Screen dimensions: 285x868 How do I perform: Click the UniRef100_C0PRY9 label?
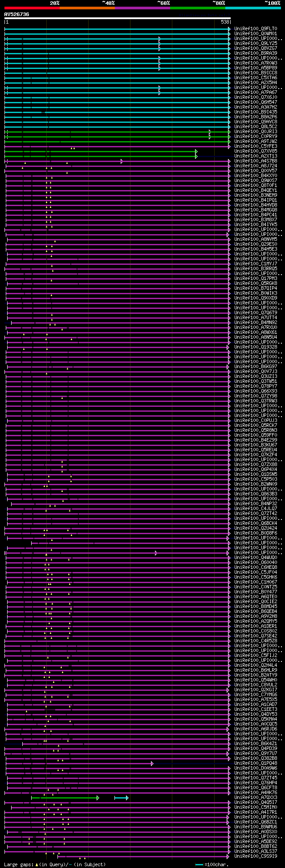click(256, 136)
